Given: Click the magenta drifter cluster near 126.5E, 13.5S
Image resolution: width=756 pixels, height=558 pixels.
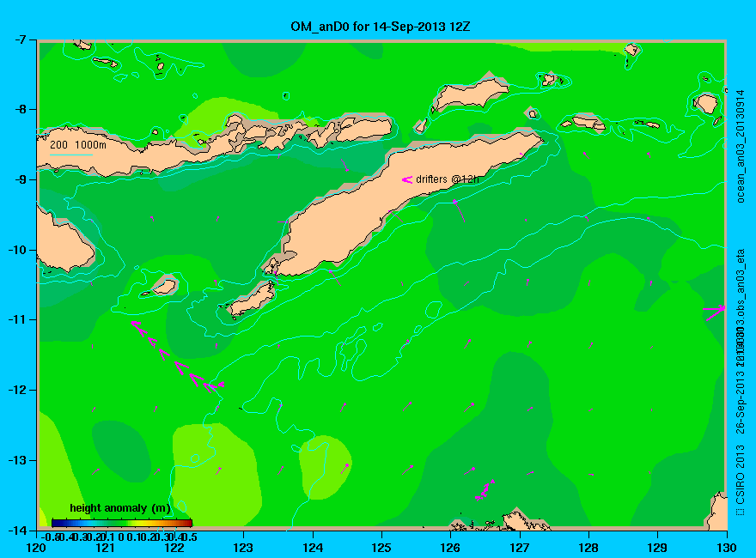Looking at the screenshot, I should coord(485,490).
